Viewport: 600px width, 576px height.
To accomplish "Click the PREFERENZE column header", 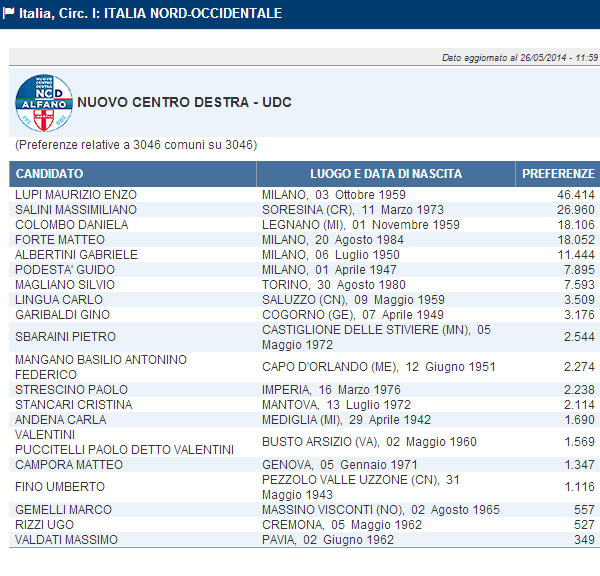I will (559, 174).
